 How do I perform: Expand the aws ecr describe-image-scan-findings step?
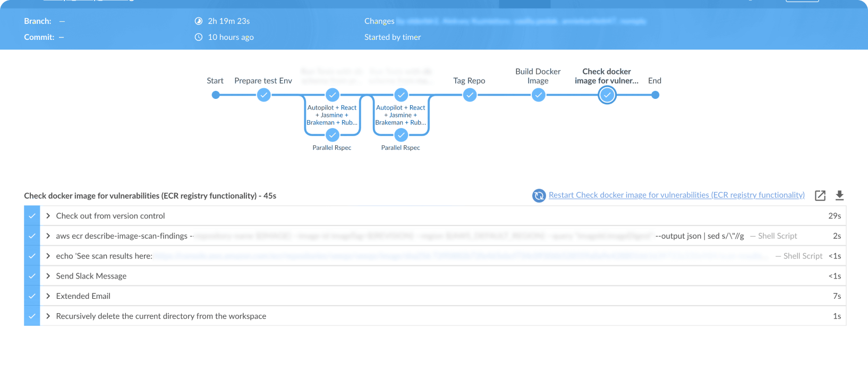click(x=48, y=236)
